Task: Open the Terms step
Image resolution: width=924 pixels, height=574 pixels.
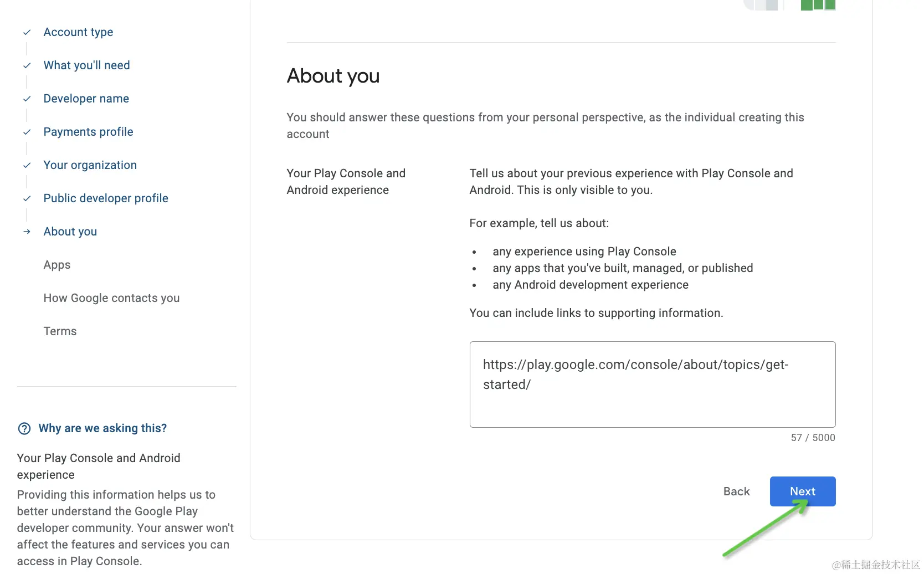Action: coord(60,331)
